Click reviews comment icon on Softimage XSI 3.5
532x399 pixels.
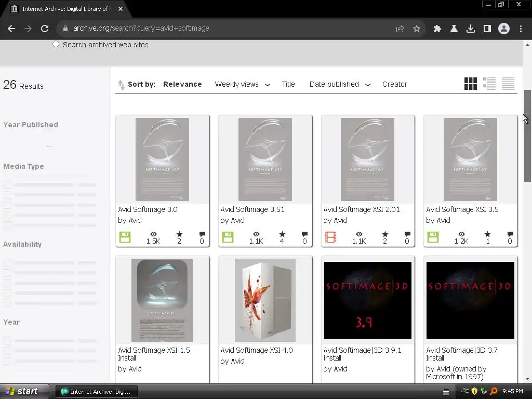point(510,234)
